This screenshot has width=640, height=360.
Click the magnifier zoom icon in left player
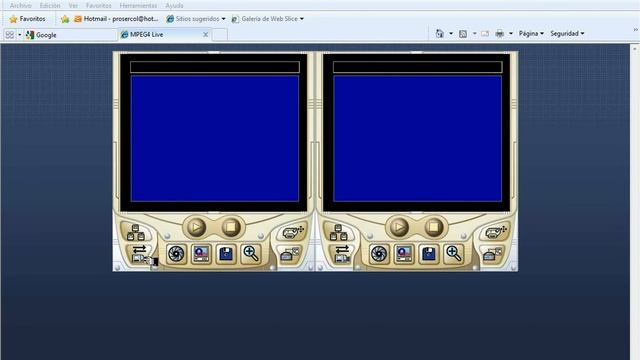pos(251,254)
